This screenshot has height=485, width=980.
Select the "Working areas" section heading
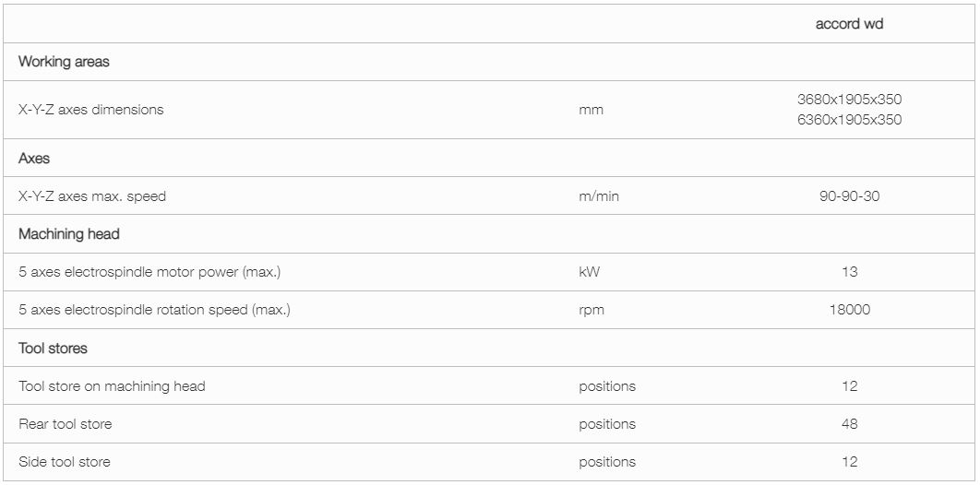coord(64,62)
